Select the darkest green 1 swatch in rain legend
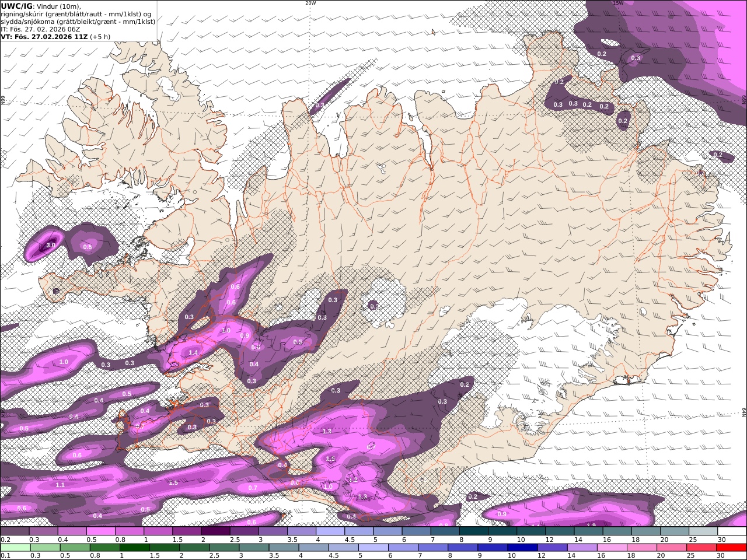 (135, 547)
